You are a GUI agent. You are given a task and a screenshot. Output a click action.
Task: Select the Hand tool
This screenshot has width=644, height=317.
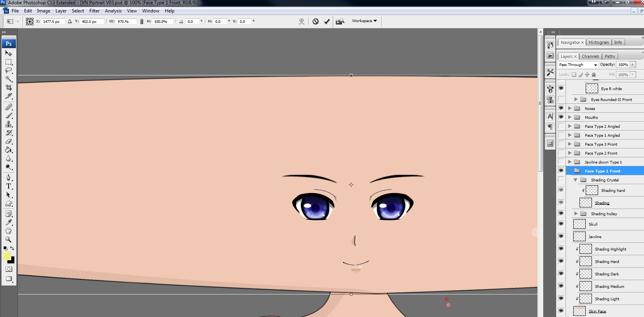pos(9,231)
